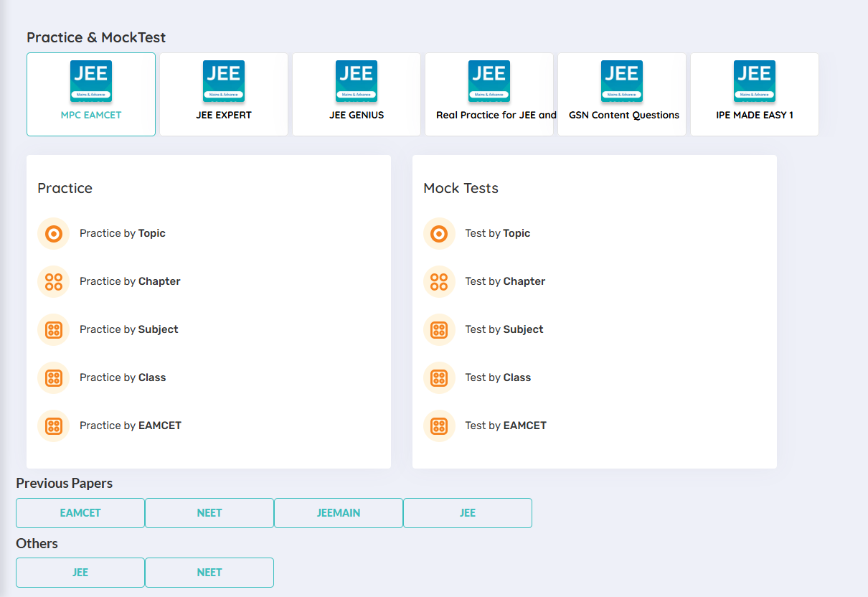
Task: Click the JEE icon above GSN Content Questions
Action: click(622, 81)
